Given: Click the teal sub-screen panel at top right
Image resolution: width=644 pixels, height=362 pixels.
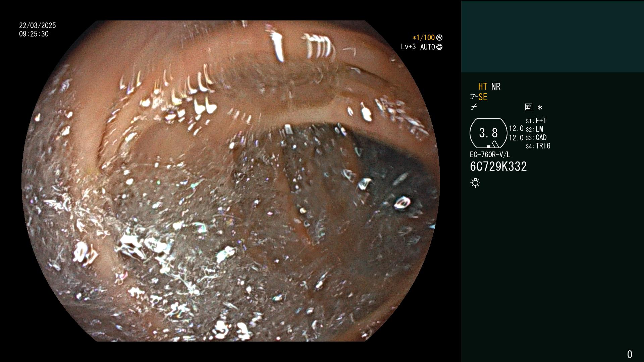Looking at the screenshot, I should pos(552,36).
